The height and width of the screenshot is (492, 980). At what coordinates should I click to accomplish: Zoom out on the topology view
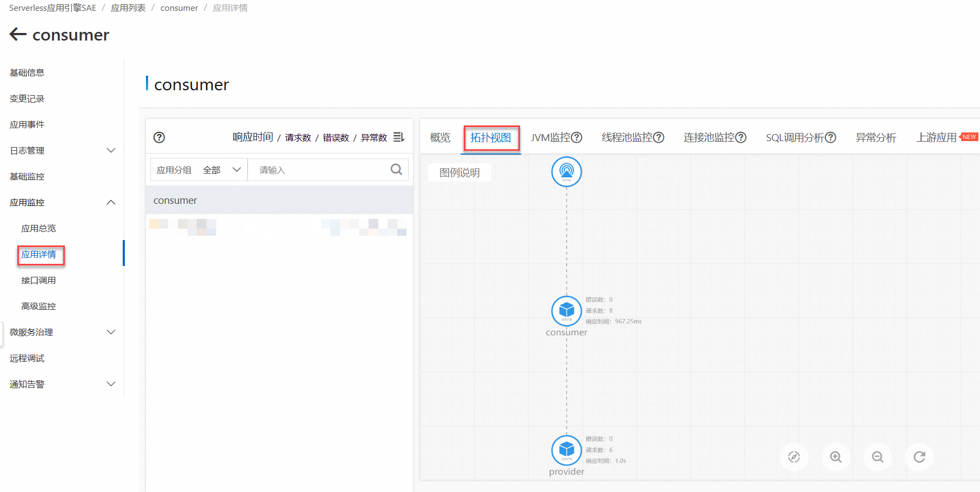click(878, 457)
